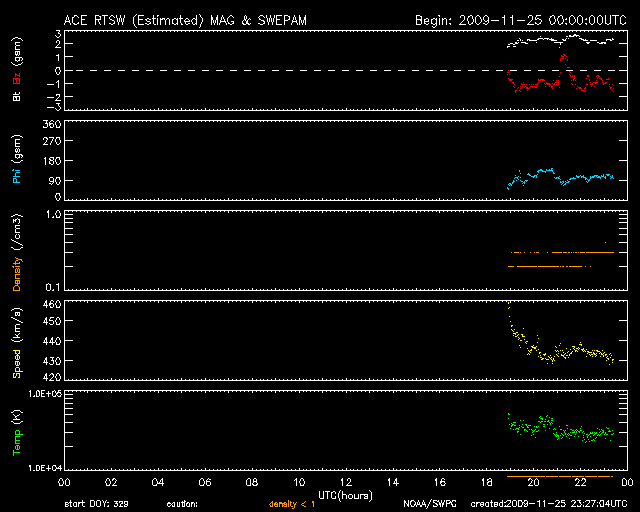Click the UTC(hours) x-axis label
Image resolution: width=640 pixels, height=512 pixels.
[x=347, y=494]
